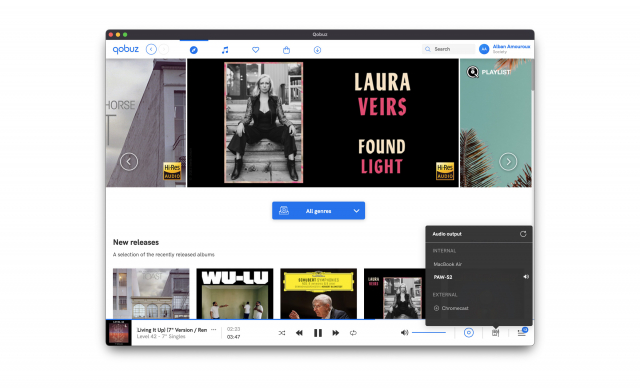
Task: Open the now playing cover art
Action: pyautogui.click(x=118, y=333)
